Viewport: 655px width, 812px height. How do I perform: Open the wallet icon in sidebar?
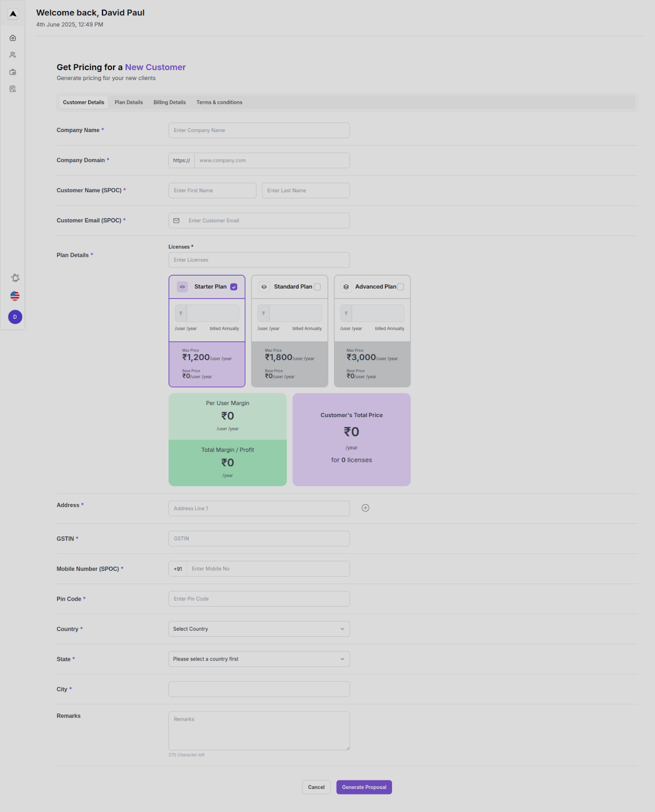(x=13, y=72)
